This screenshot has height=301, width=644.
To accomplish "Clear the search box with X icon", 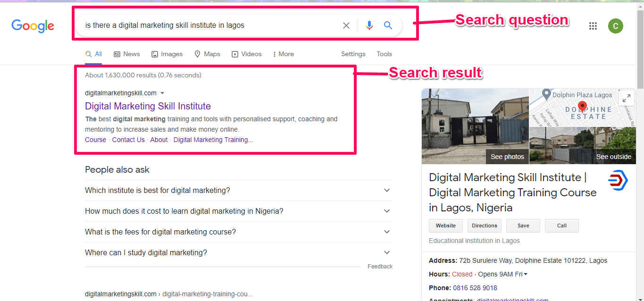I will tap(346, 25).
